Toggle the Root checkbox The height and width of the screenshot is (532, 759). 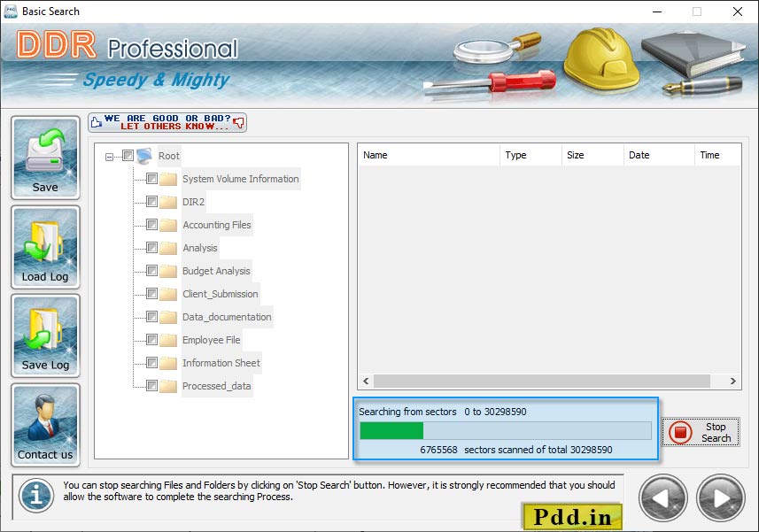tap(128, 155)
